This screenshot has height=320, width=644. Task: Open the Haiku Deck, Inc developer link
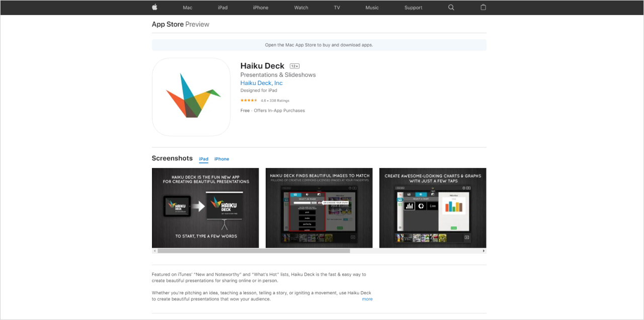point(262,83)
